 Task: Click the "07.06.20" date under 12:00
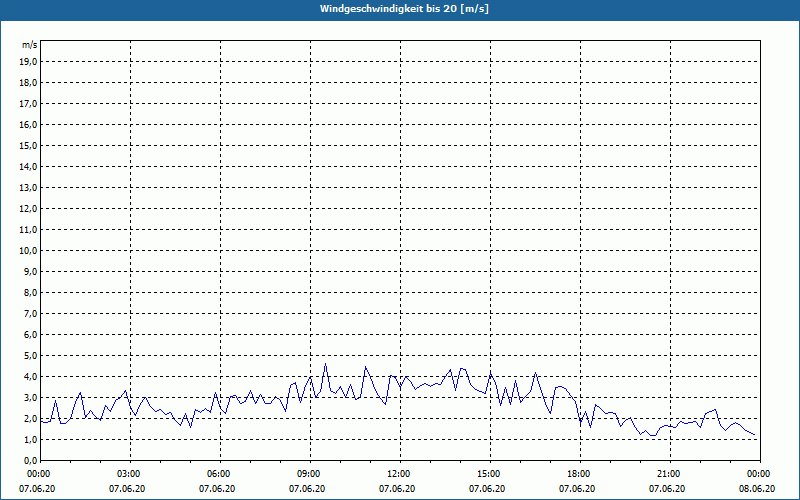(397, 489)
